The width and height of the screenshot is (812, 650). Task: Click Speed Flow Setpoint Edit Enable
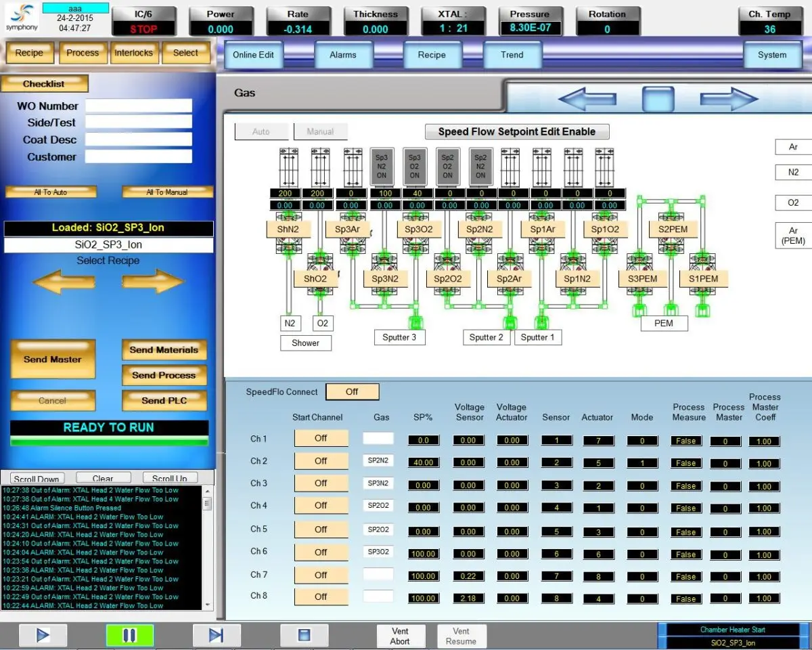pos(517,131)
